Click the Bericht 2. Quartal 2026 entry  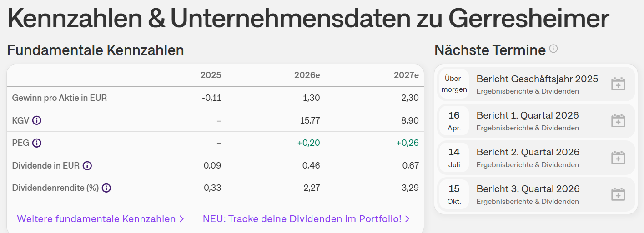528,152
